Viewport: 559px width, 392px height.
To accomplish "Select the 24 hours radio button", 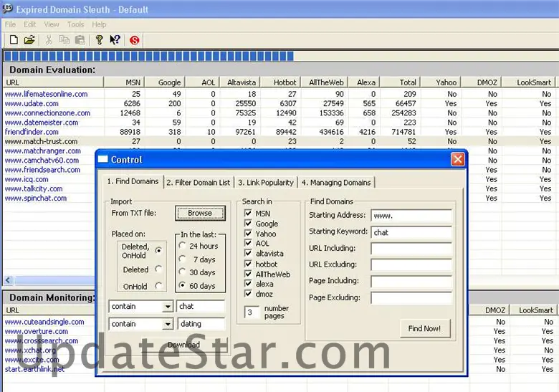I will click(x=183, y=246).
